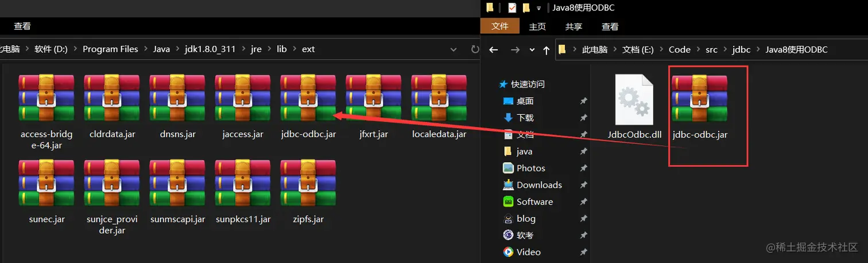The image size is (868, 263).
Task: Unpin 下载 using its pin icon
Action: [x=583, y=118]
